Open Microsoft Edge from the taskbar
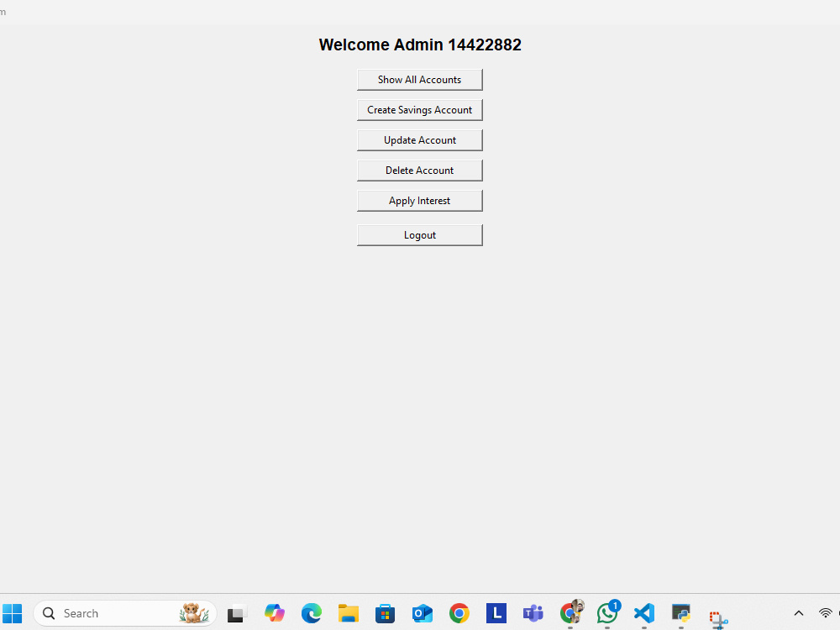840x630 pixels. pyautogui.click(x=312, y=613)
